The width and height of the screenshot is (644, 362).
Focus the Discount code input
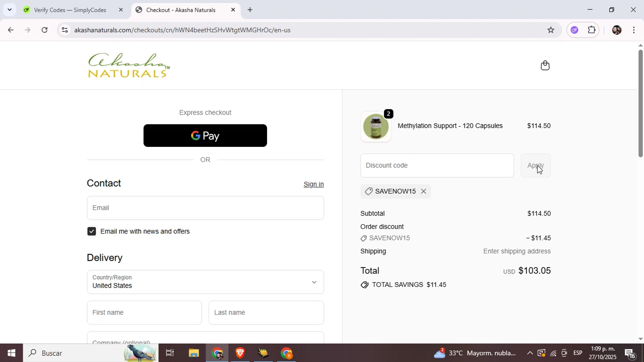pos(437,165)
